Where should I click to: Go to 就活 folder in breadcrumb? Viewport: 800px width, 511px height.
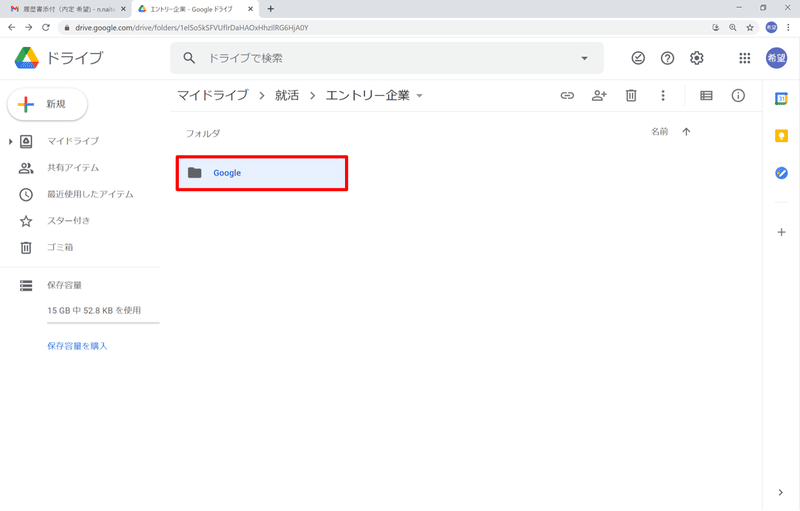[x=287, y=95]
